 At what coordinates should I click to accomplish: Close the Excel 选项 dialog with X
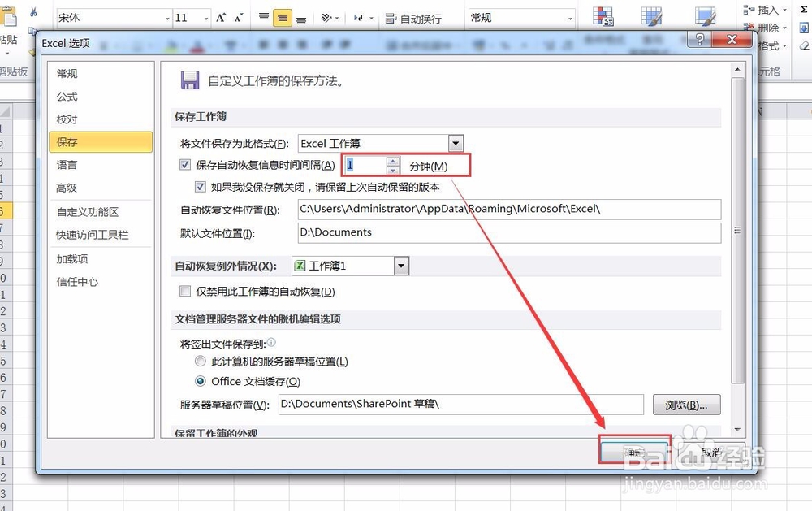tap(732, 39)
